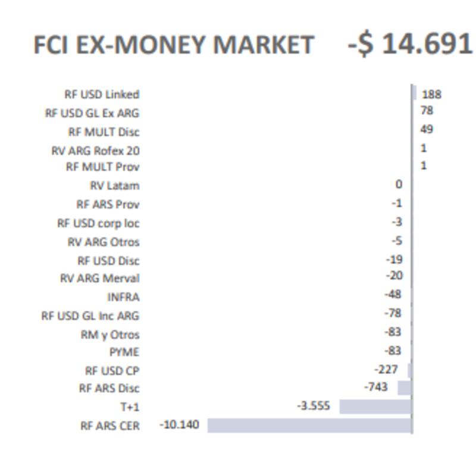Click the RF ARS Disc bar
The width and height of the screenshot is (476, 456).
click(x=404, y=388)
